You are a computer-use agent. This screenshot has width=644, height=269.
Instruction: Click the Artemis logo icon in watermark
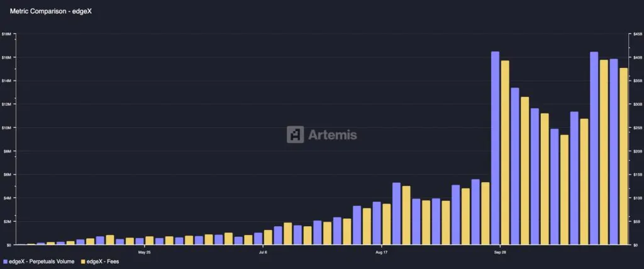(296, 135)
